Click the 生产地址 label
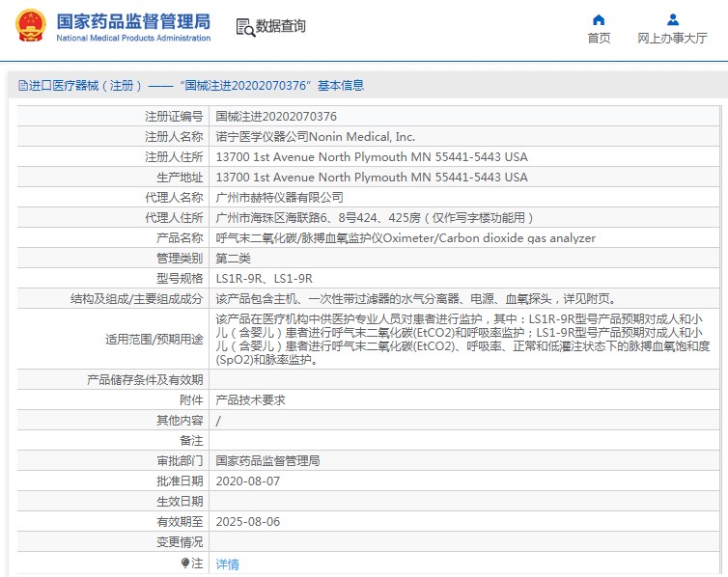Image resolution: width=728 pixels, height=577 pixels. (x=180, y=178)
